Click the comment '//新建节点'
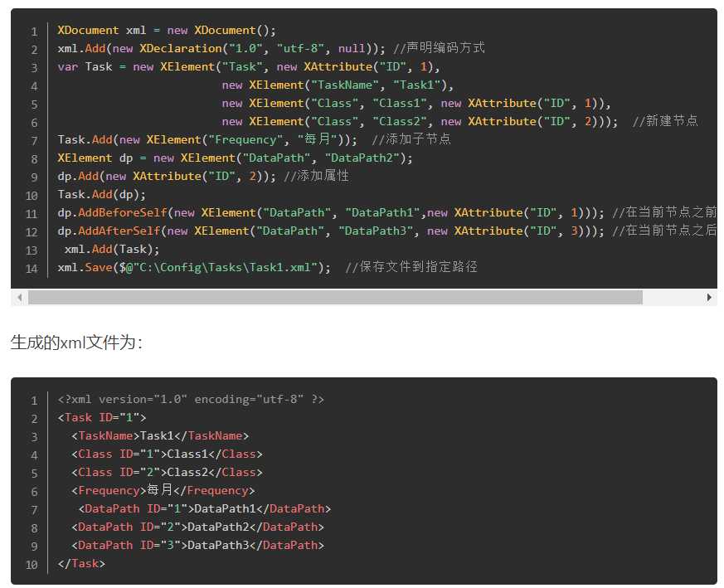724x588 pixels. click(665, 121)
